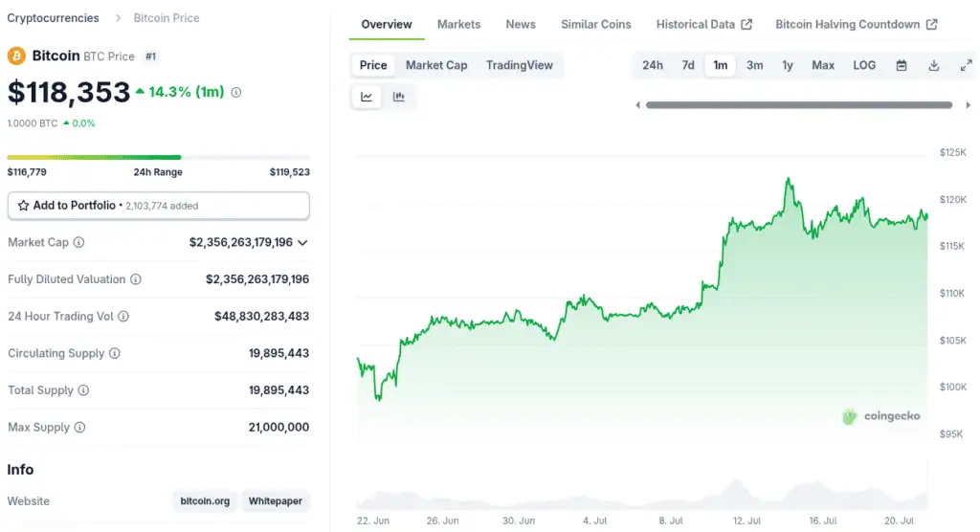Show info for Max Supply
This screenshot has width=980, height=532.
tap(80, 427)
